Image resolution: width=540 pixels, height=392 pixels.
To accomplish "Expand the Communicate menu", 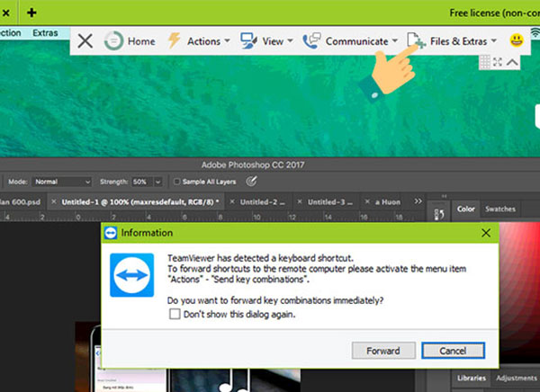I will (362, 41).
